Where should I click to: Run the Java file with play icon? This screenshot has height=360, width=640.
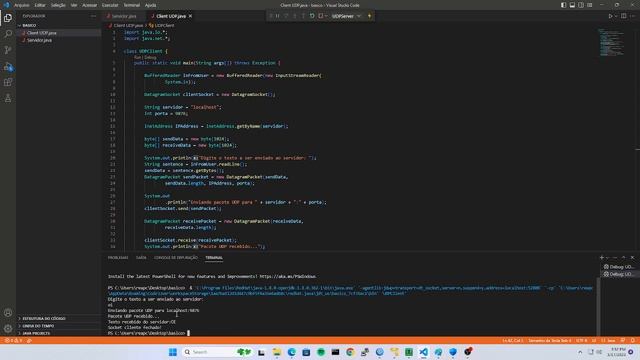[611, 16]
